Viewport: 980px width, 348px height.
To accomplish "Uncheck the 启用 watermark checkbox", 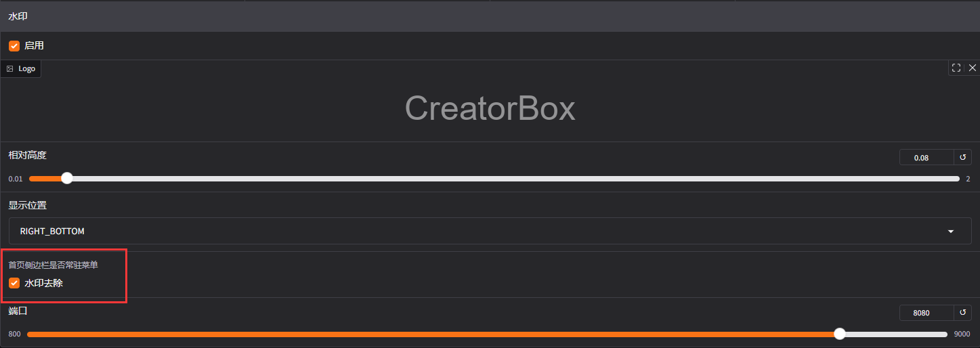I will 14,46.
